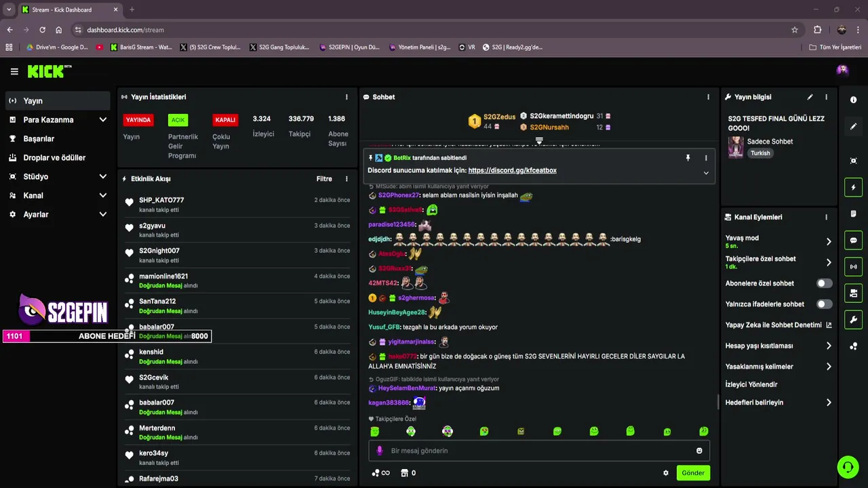Viewport: 868px width, 488px height.
Task: Click the purple microphone icon in the message box
Action: click(380, 451)
